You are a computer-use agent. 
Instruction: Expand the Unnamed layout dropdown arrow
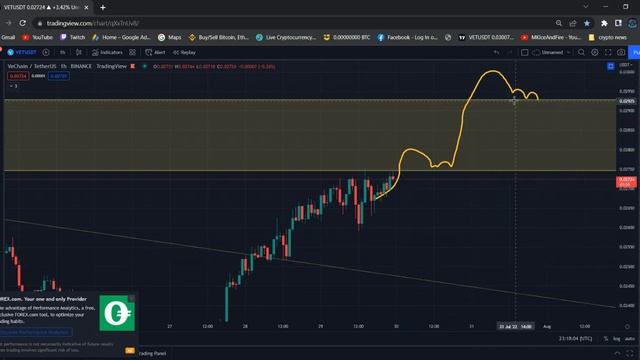569,52
